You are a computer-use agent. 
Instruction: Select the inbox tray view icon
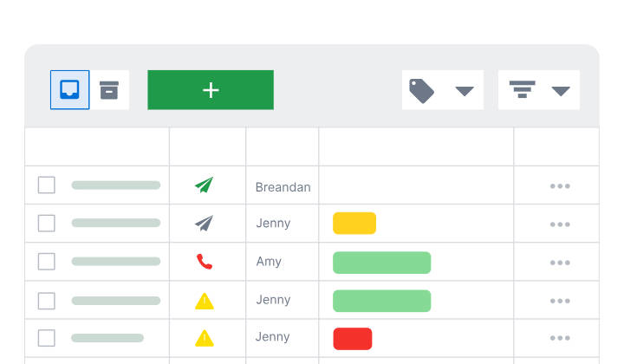[x=69, y=89]
